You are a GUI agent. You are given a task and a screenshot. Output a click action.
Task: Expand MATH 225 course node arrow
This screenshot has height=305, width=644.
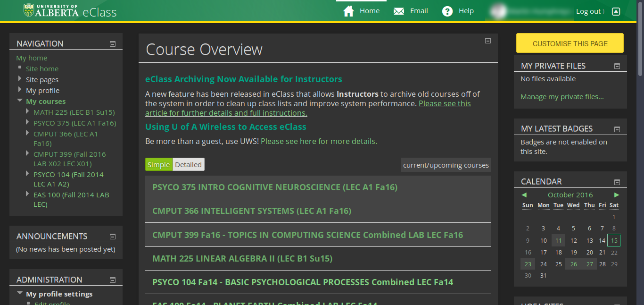[x=28, y=112]
